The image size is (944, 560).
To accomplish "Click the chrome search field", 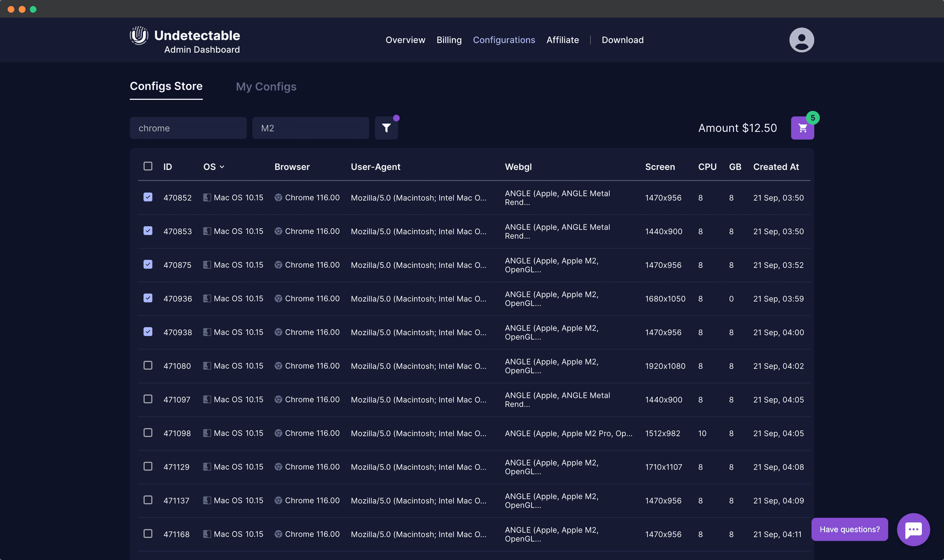I will coord(188,128).
